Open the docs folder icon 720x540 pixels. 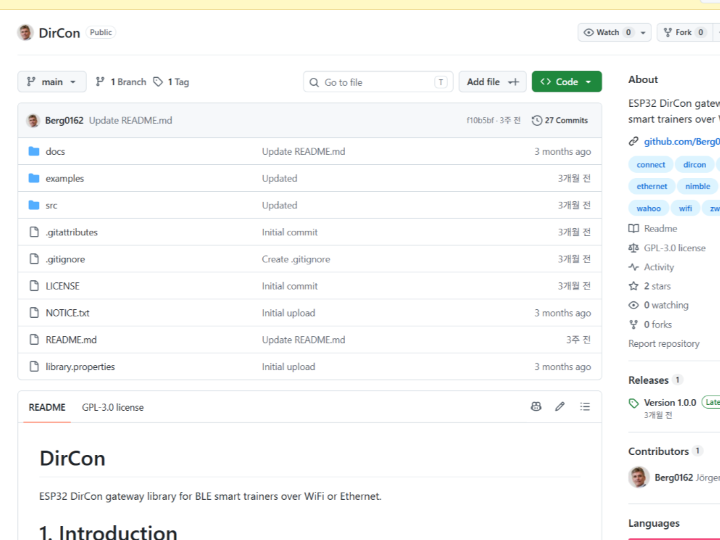tap(34, 151)
